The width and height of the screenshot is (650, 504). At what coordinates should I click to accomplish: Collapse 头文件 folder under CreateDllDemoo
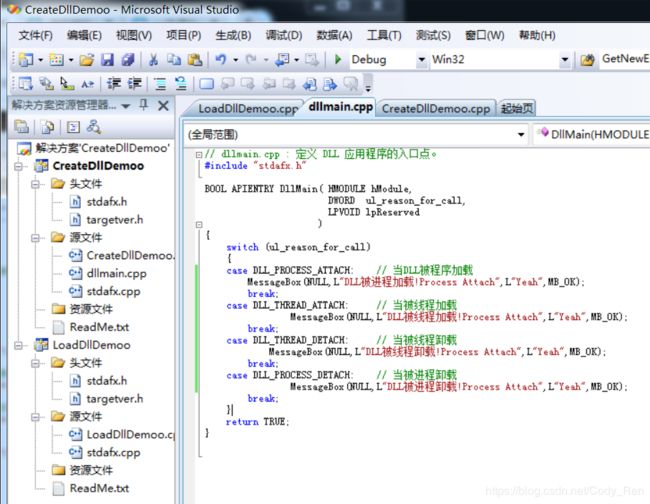(x=36, y=184)
